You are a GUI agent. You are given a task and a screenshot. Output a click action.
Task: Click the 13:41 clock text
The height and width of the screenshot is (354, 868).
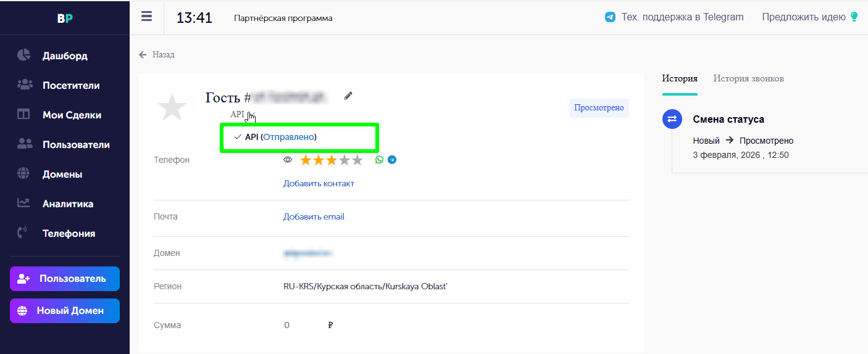[194, 18]
